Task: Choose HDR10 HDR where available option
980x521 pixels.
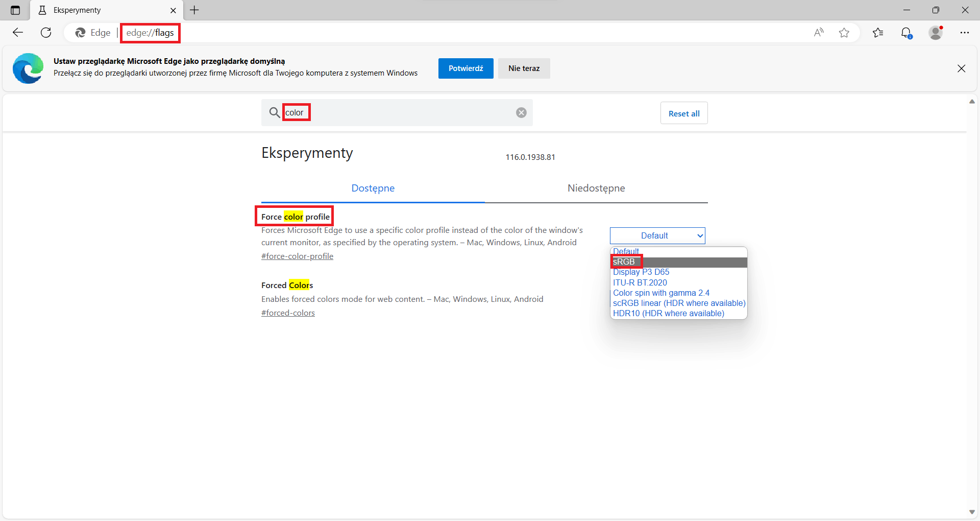Action: point(678,313)
